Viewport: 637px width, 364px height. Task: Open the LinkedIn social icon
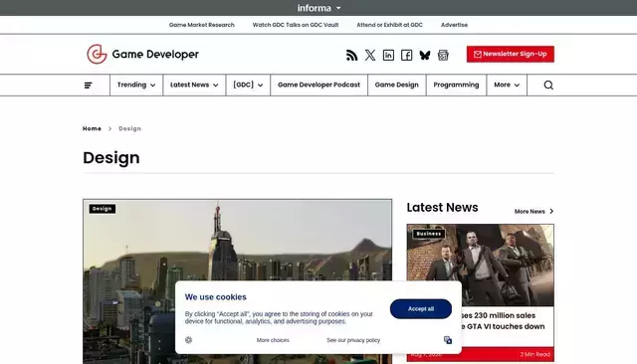(x=388, y=55)
